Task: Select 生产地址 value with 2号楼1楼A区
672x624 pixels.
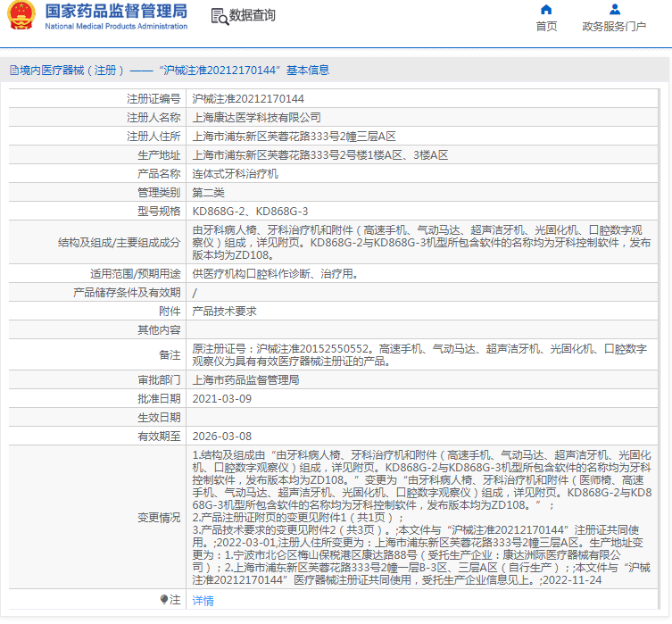Action: (319, 155)
